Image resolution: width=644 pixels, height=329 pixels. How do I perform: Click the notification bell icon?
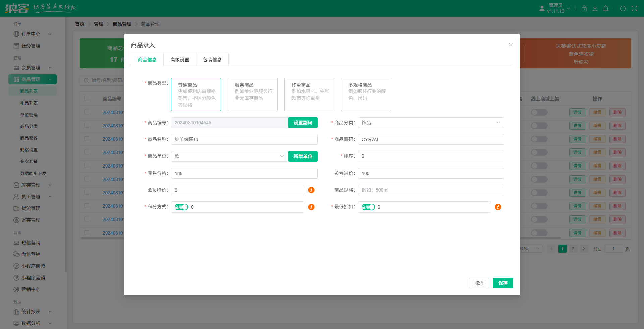click(606, 8)
